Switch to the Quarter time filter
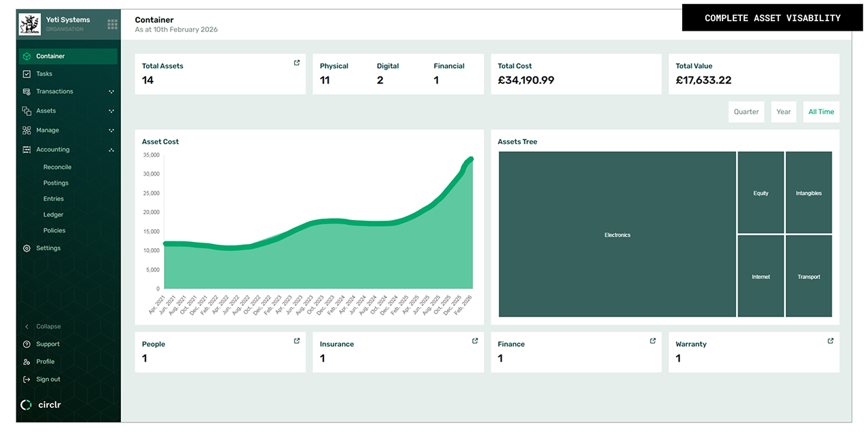Viewport: 868px width, 432px height. pos(746,111)
